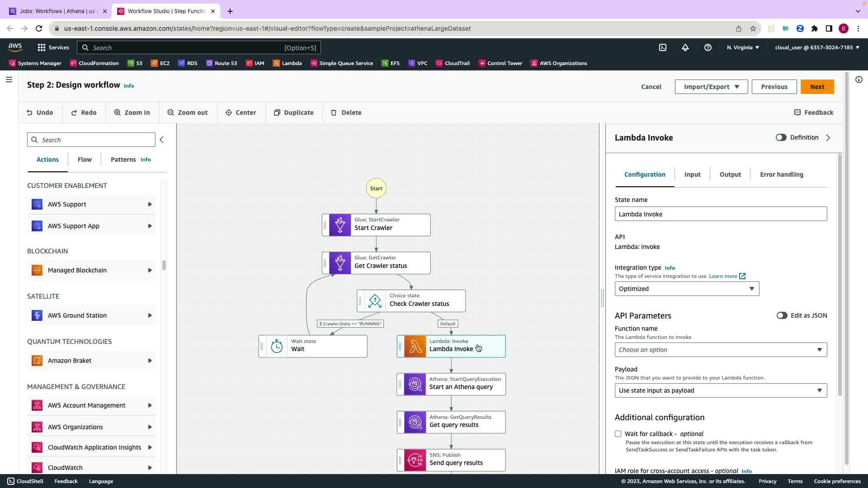The height and width of the screenshot is (488, 868).
Task: Enable Edit as JSON toggle
Action: pyautogui.click(x=782, y=315)
